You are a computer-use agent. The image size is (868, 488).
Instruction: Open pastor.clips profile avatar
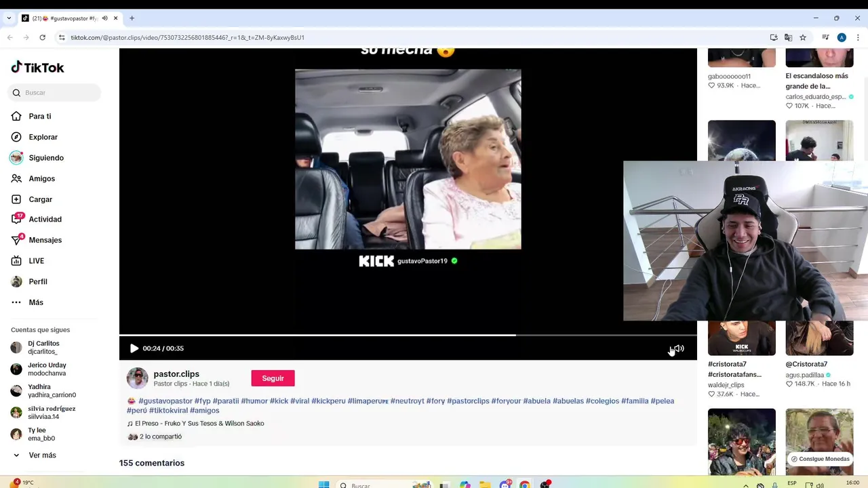pyautogui.click(x=138, y=378)
